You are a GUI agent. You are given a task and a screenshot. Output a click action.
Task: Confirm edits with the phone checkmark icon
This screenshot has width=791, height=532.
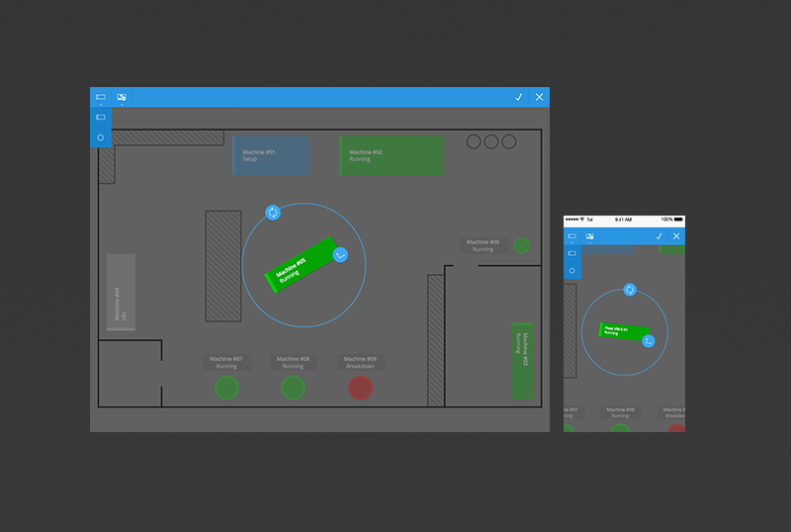pyautogui.click(x=659, y=236)
